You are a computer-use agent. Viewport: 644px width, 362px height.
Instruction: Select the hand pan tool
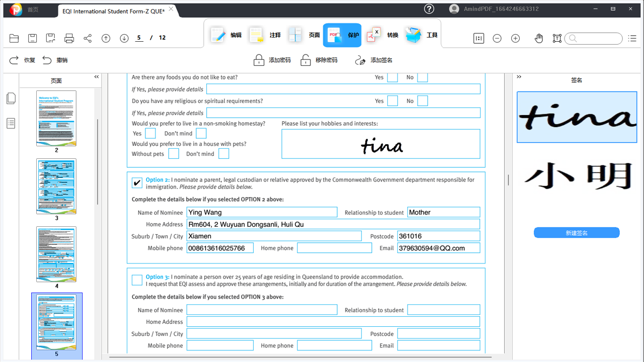click(x=539, y=38)
